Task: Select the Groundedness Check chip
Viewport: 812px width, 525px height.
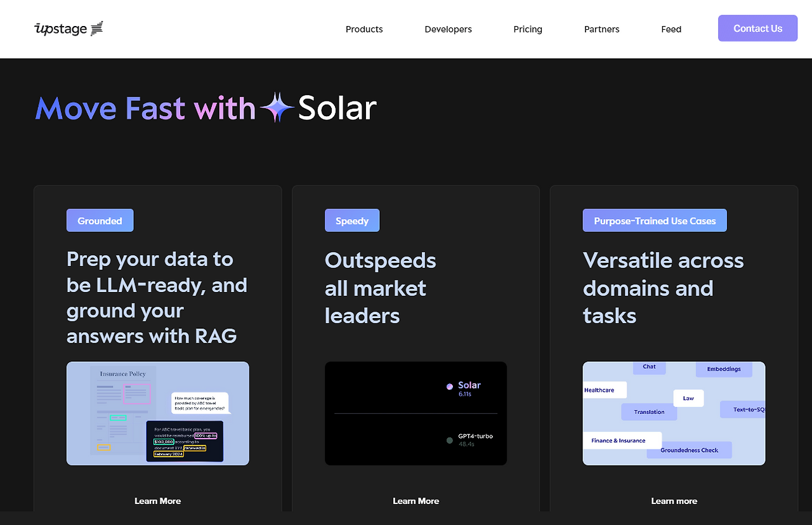Action: pos(690,450)
